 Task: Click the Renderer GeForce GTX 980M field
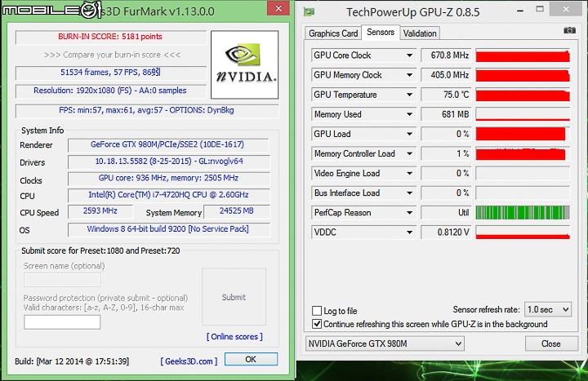tap(168, 144)
